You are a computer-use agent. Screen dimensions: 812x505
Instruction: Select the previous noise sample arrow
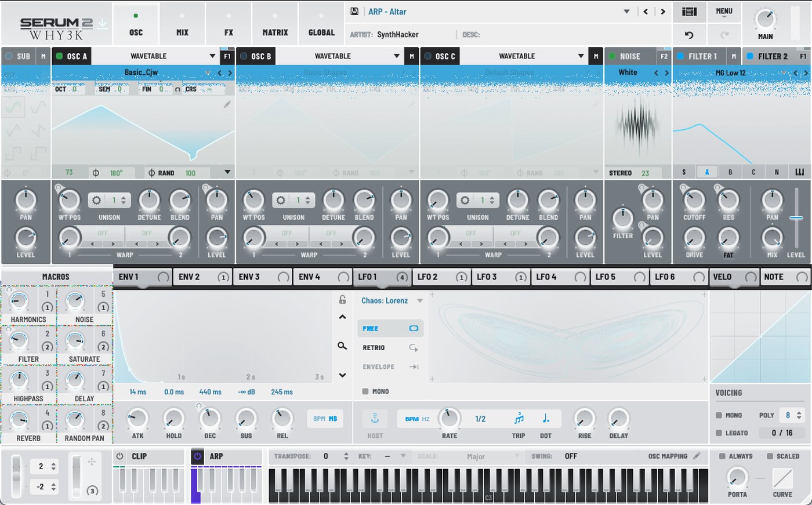tap(656, 73)
